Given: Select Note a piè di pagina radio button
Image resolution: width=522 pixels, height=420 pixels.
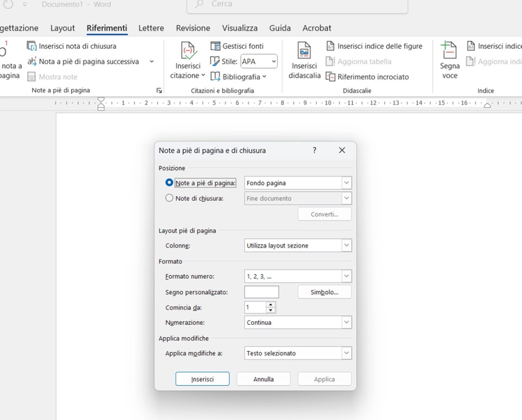Looking at the screenshot, I should 169,183.
